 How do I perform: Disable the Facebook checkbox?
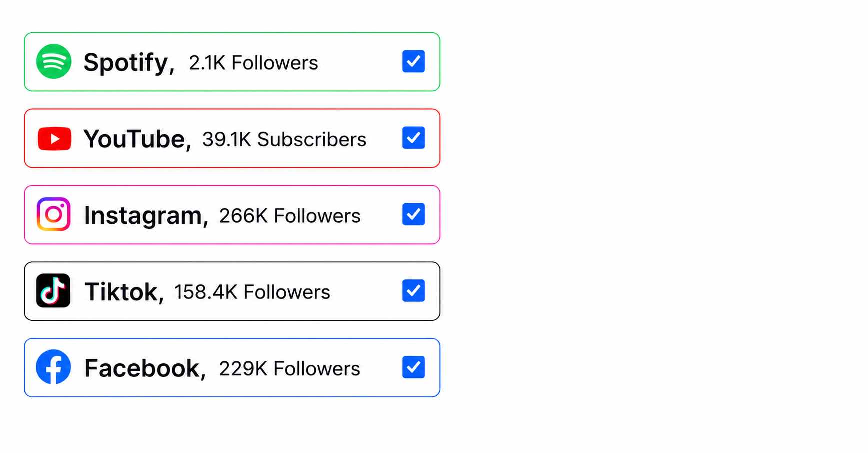[x=413, y=367]
